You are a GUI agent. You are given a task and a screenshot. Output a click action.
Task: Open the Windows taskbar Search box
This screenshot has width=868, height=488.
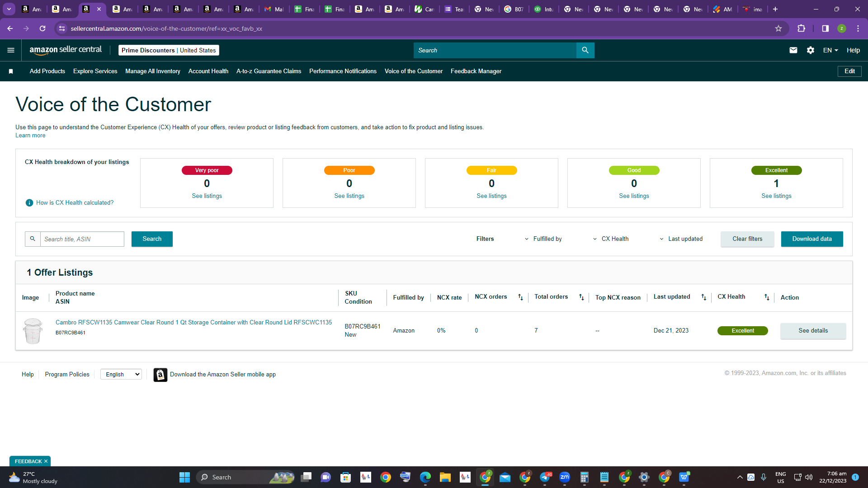coord(245,477)
